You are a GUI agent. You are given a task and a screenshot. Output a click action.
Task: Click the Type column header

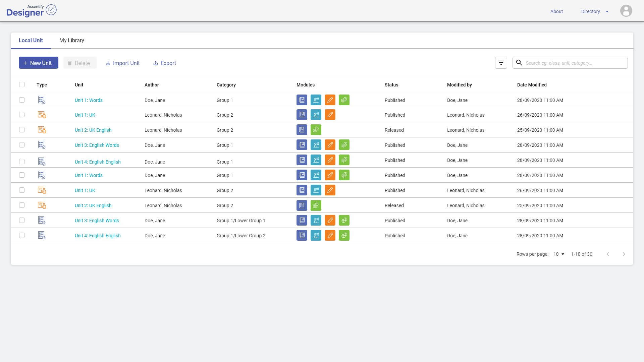click(42, 85)
